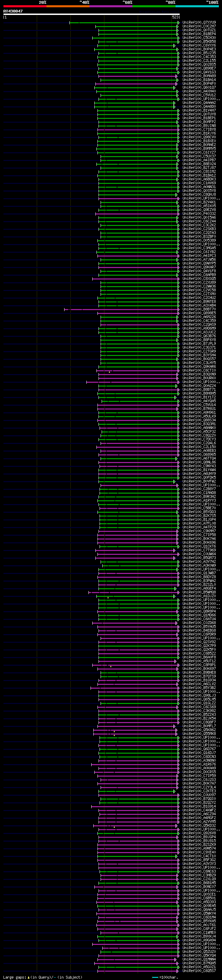The image size is (222, 980).
Task: Select the UniRef100_C4C353 label
Action: (x=199, y=57)
